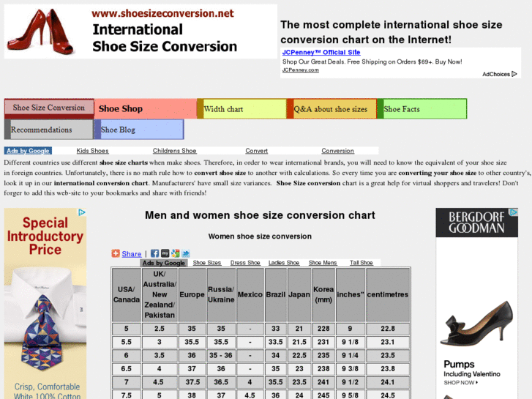Click the Childrens Shoe ad link
This screenshot has width=532, height=399.
click(174, 151)
